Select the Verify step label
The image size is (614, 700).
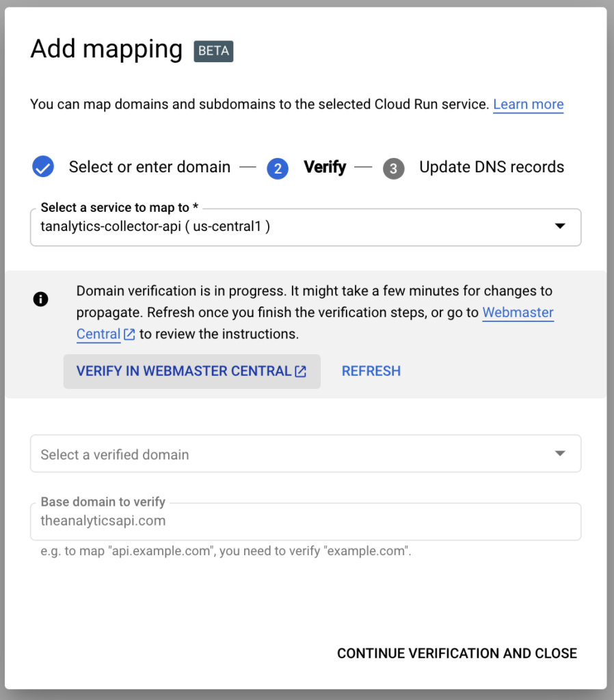(x=325, y=167)
